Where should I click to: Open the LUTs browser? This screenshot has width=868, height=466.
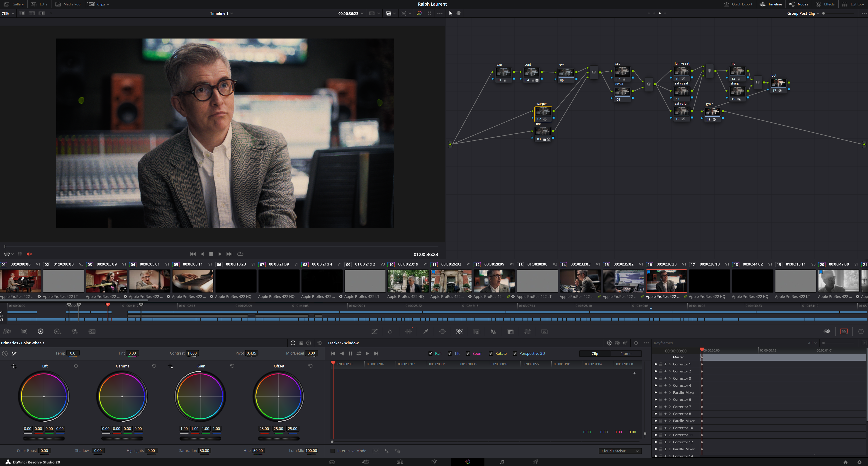pos(40,4)
